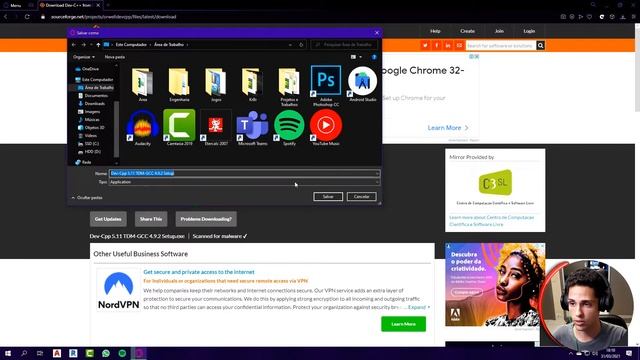Click the Learn More Chrome ad link
This screenshot has width=640, height=360.
point(448,128)
